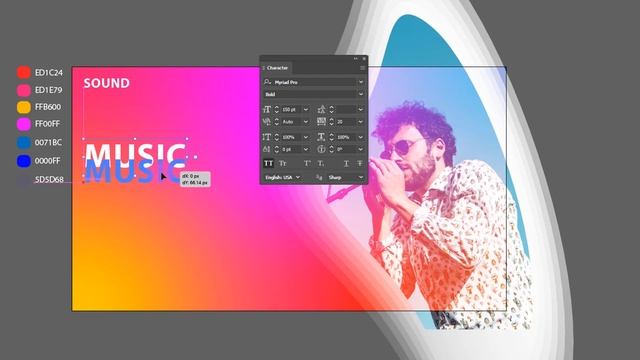
Task: Click the FFB600 hex label text
Action: tap(48, 107)
